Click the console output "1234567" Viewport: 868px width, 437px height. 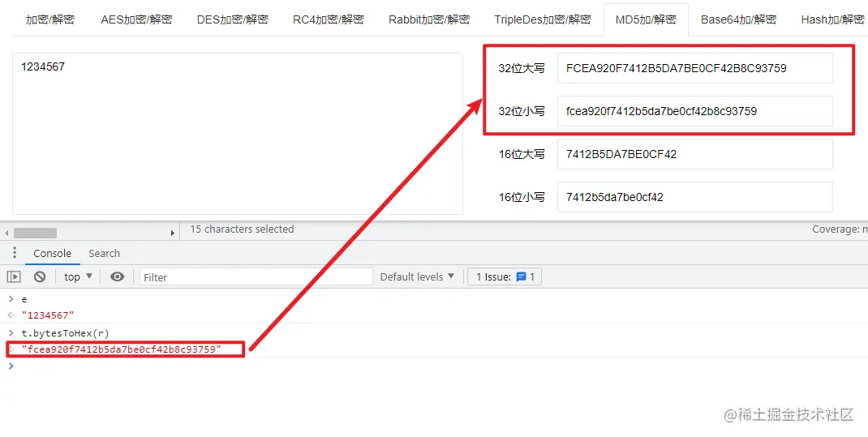tap(48, 315)
